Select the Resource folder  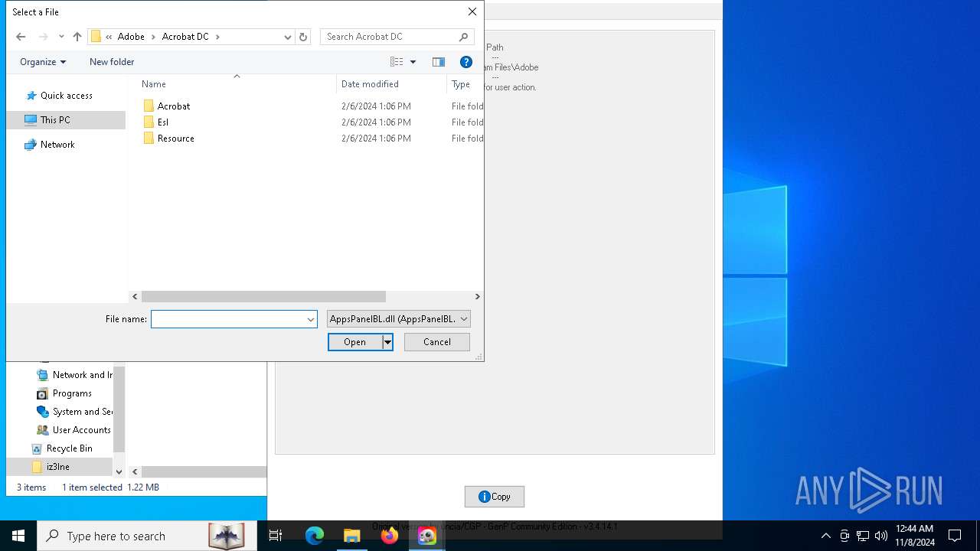176,139
